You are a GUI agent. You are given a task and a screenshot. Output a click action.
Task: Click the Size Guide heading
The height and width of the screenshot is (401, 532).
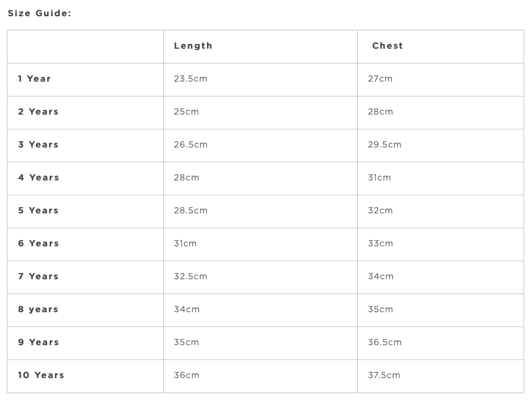[40, 13]
